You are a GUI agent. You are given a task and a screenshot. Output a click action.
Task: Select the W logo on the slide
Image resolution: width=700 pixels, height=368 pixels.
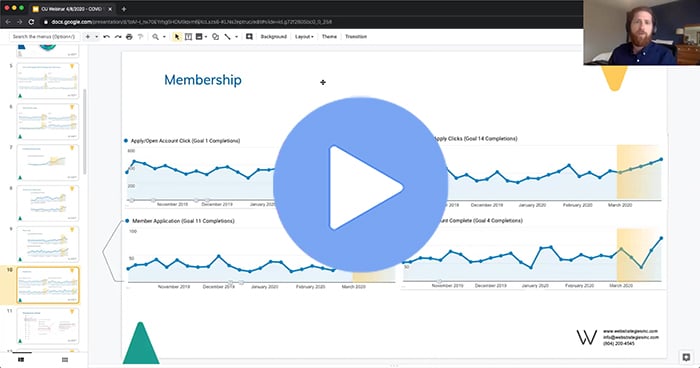point(586,337)
